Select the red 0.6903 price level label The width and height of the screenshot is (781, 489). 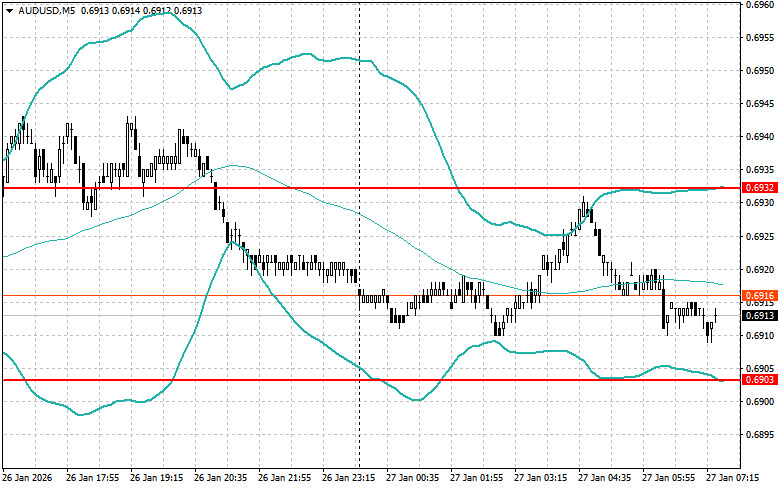click(x=760, y=380)
